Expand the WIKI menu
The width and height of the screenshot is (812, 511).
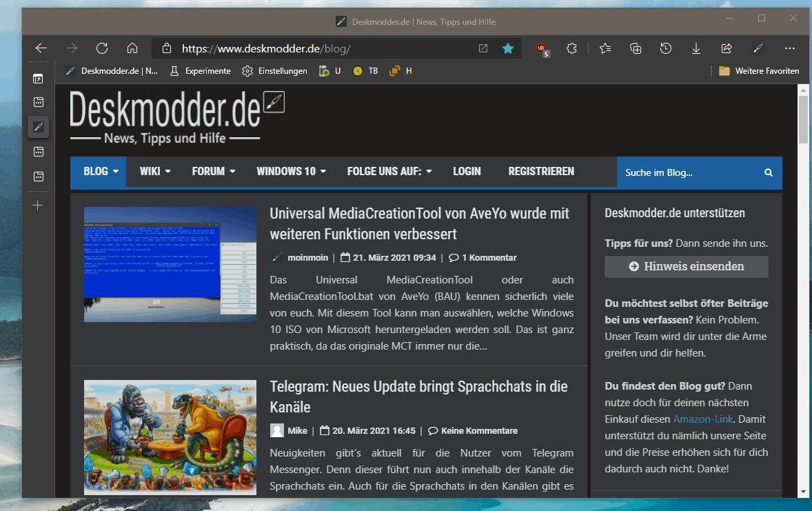[155, 172]
